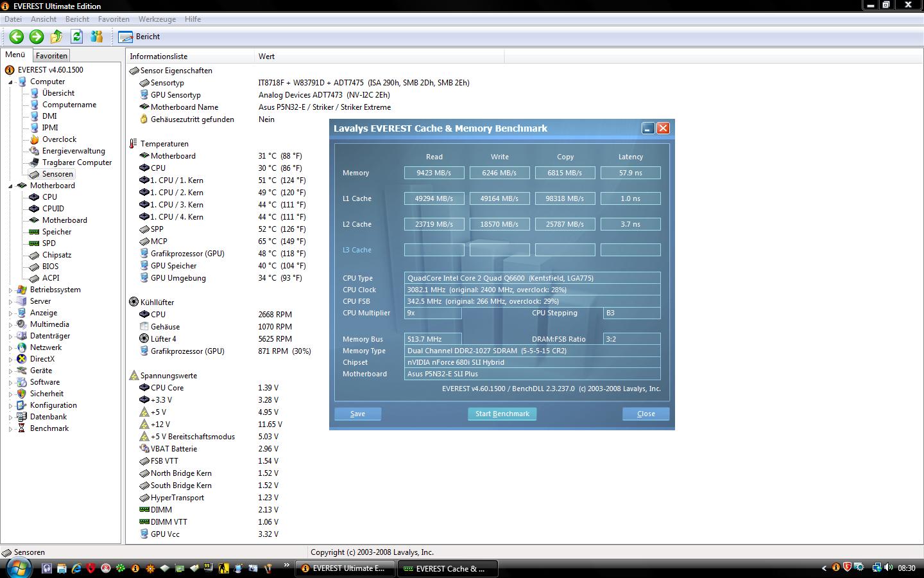Viewport: 924px width, 578px height.
Task: Open the Werkzeuge menu
Action: point(157,19)
